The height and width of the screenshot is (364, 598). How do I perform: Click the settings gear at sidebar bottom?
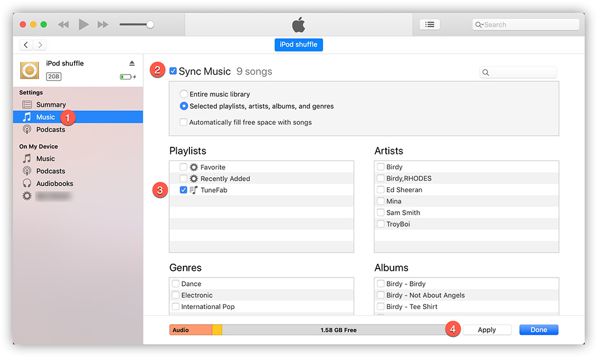(x=27, y=195)
